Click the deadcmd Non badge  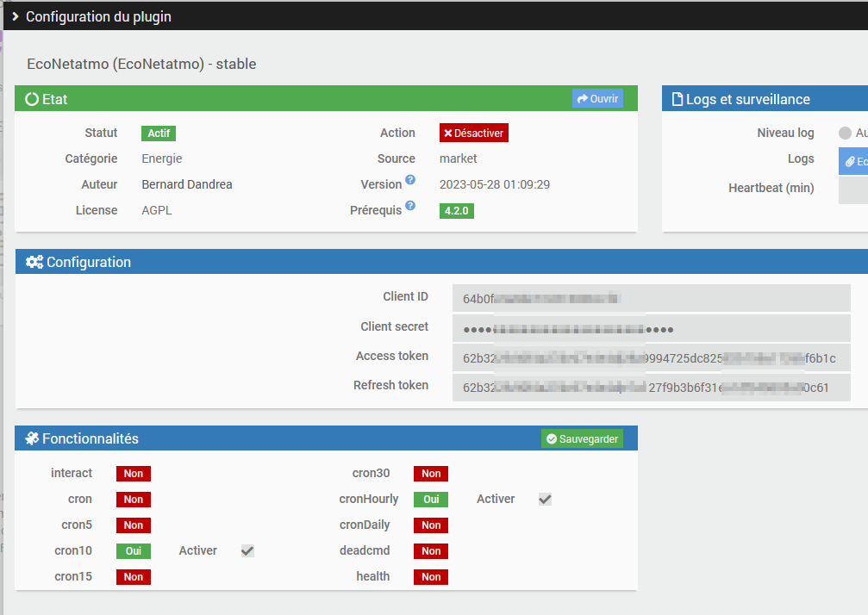431,551
